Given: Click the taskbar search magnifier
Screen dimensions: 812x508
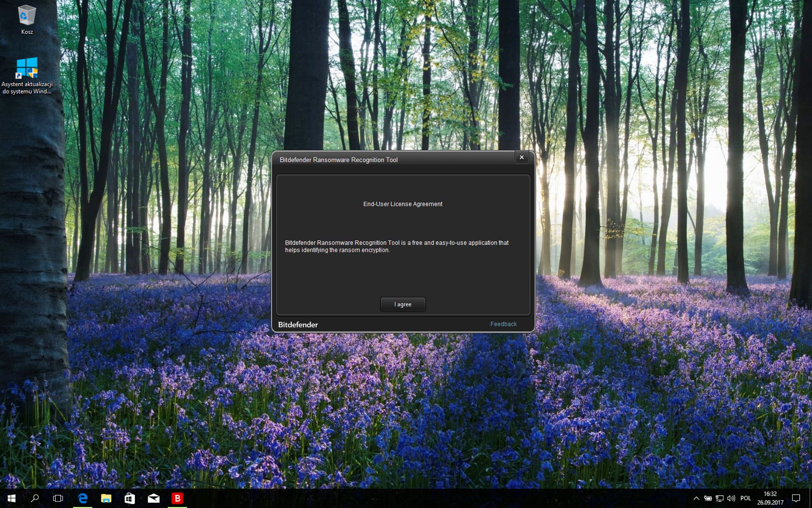Looking at the screenshot, I should [x=35, y=498].
